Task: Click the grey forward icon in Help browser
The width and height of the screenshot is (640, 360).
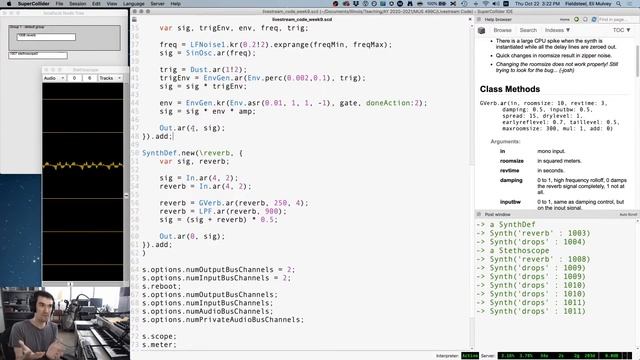Action: pyautogui.click(x=585, y=20)
